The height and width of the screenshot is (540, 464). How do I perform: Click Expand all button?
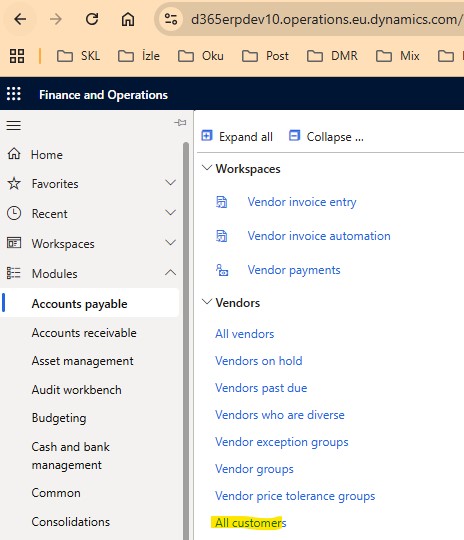tap(237, 136)
